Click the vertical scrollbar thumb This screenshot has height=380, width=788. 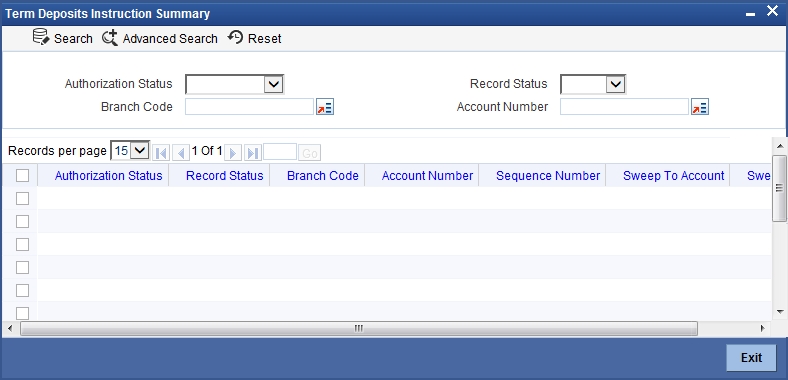coord(779,188)
